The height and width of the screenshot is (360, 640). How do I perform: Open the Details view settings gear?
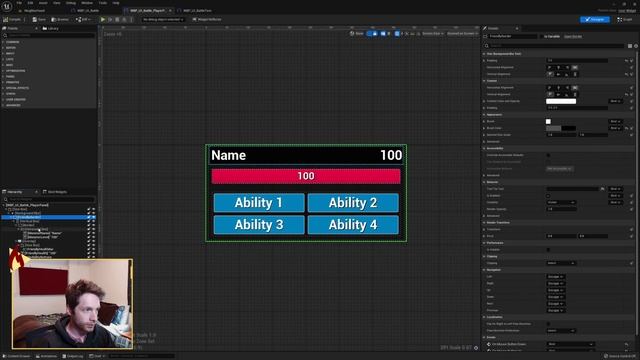636,46
